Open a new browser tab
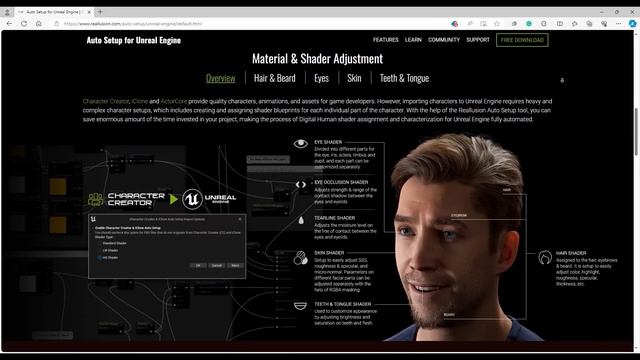The image size is (640, 360). pyautogui.click(x=100, y=12)
